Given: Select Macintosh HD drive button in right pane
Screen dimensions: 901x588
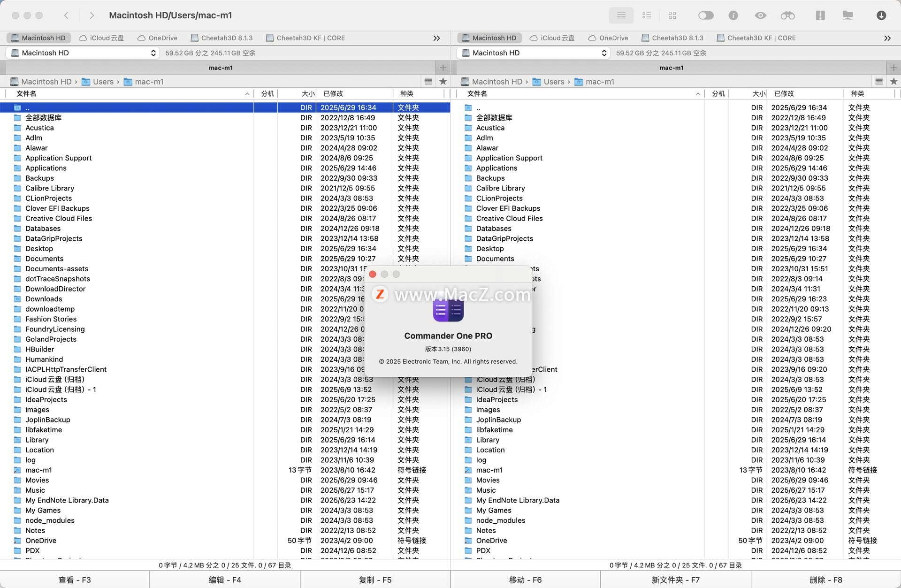Looking at the screenshot, I should pyautogui.click(x=489, y=38).
